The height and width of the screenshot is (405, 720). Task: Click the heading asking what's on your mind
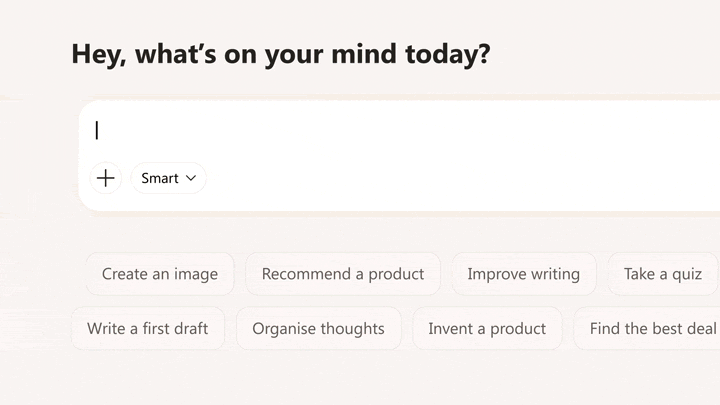point(280,54)
